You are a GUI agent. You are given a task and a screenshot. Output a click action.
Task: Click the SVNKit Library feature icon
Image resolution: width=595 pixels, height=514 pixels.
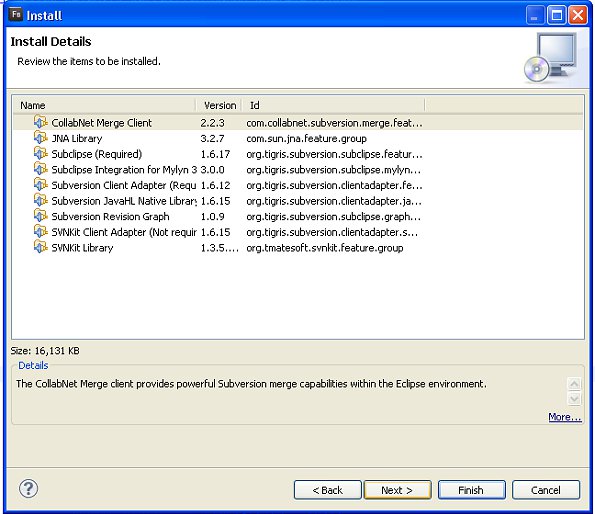pos(40,247)
